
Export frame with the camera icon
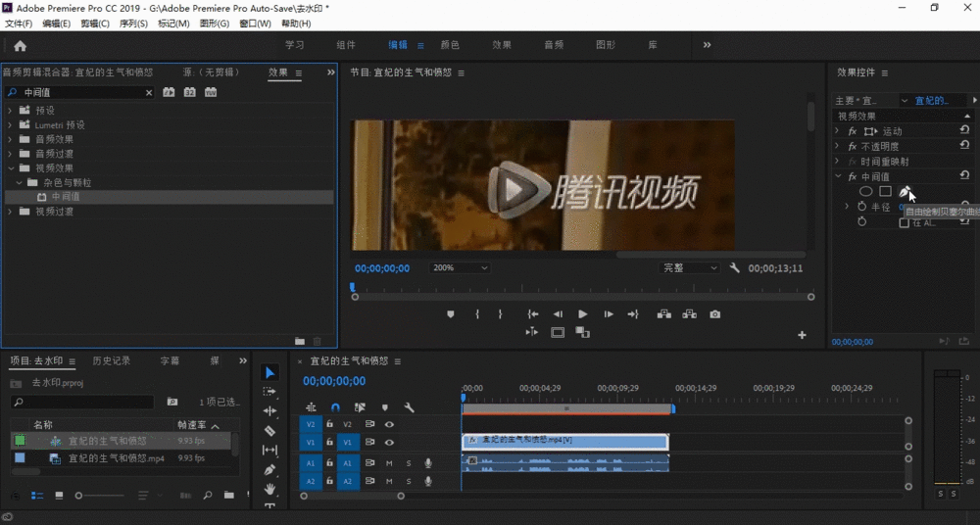click(715, 314)
